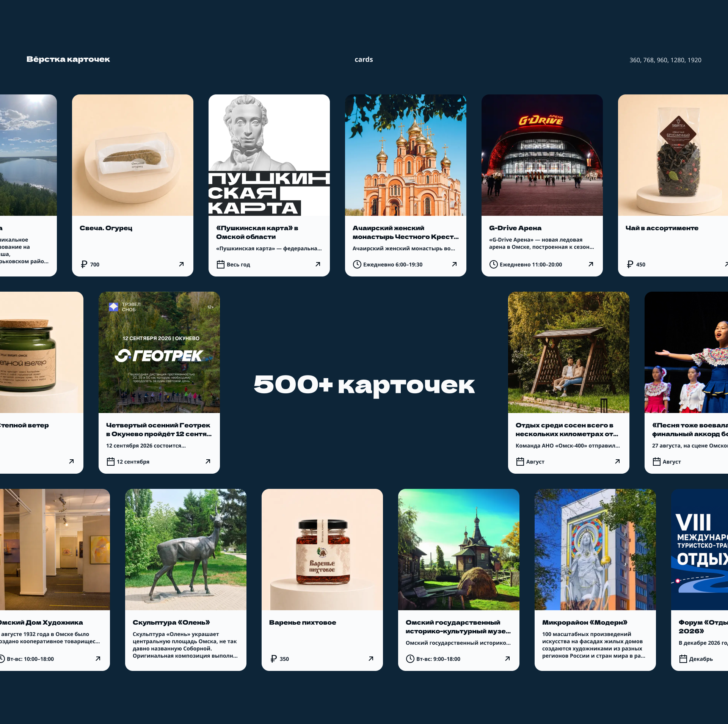
Task: Open the Пушкинская карта poster image
Action: (x=269, y=155)
